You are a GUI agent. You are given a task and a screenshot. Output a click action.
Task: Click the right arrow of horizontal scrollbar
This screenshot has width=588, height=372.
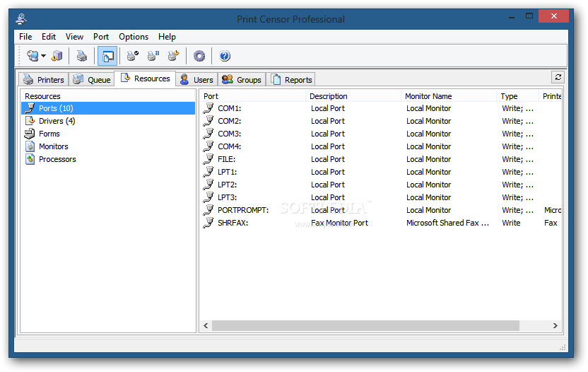555,326
